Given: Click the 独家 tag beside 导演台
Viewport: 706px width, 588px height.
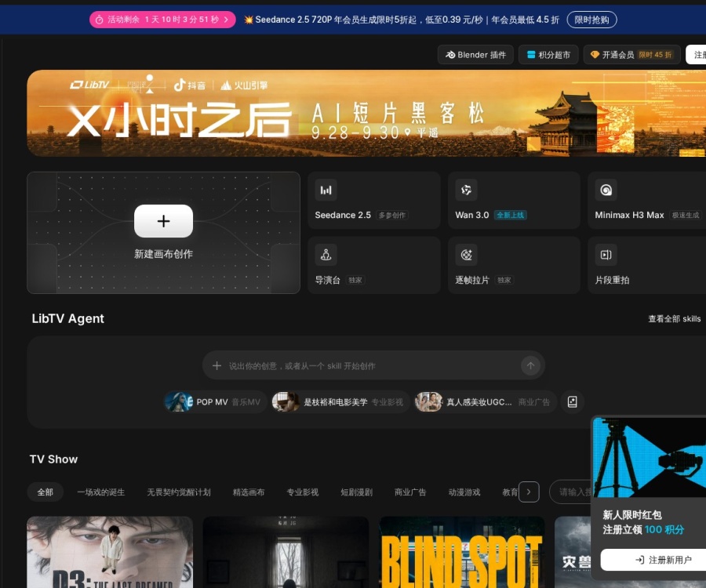Looking at the screenshot, I should 355,280.
